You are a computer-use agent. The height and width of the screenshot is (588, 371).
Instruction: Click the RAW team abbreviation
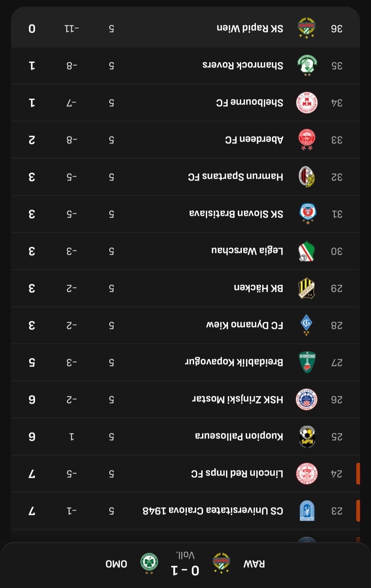[x=254, y=564]
